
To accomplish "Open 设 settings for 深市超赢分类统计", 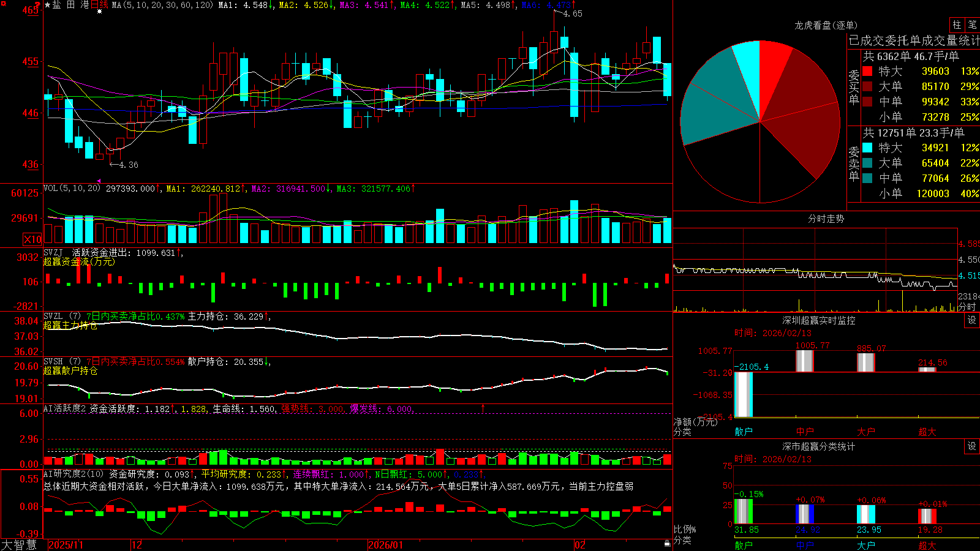I will point(972,446).
